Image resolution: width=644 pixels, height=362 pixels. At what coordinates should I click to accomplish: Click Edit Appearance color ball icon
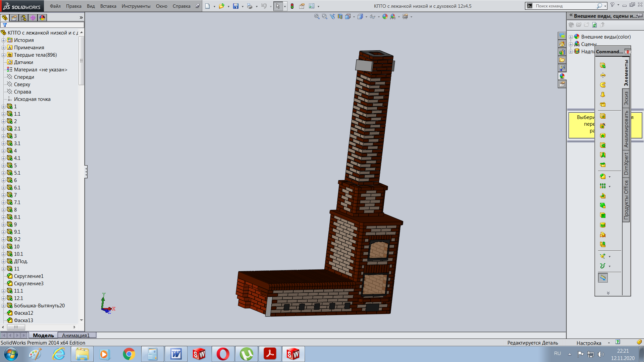385,16
